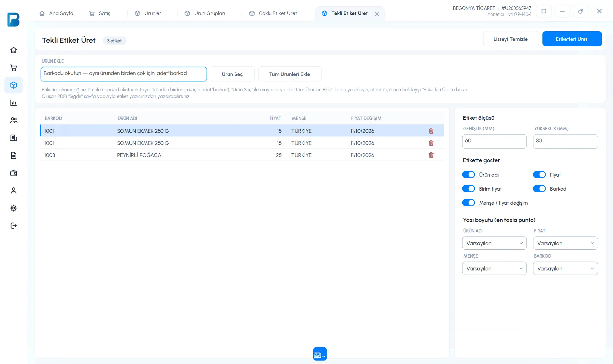
Task: Open the settings gear icon in sidebar
Action: tap(13, 208)
